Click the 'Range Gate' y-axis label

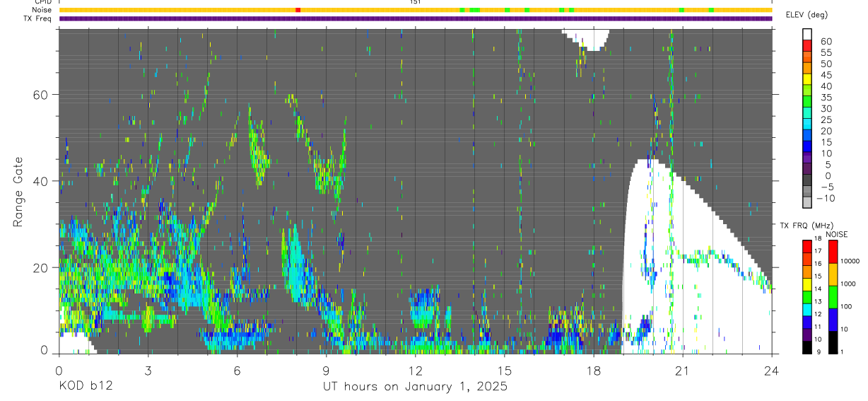[x=18, y=192]
